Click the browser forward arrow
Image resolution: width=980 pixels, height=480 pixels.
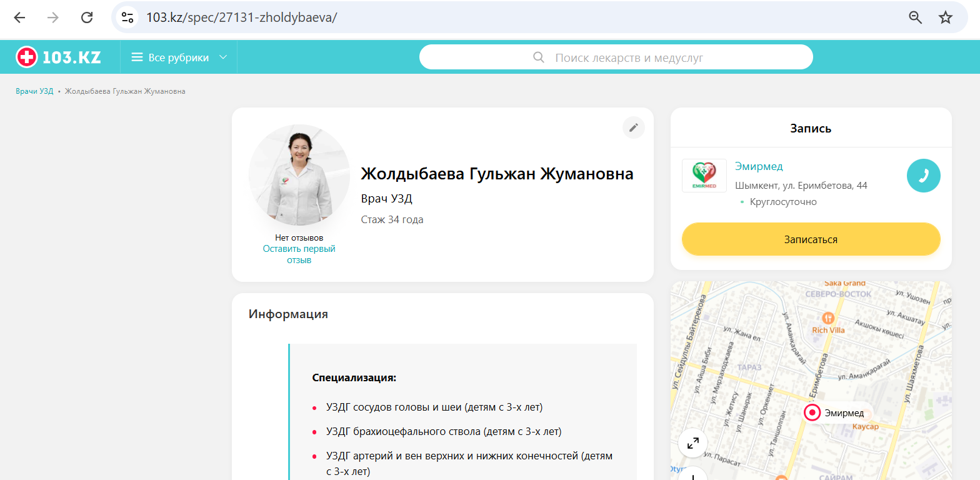click(x=53, y=17)
